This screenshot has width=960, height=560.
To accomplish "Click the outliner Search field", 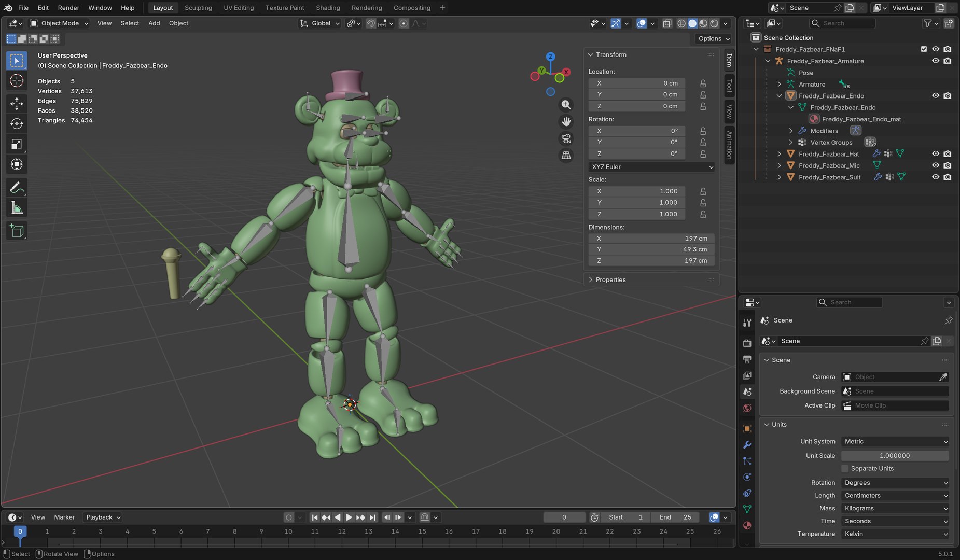I will pyautogui.click(x=842, y=23).
